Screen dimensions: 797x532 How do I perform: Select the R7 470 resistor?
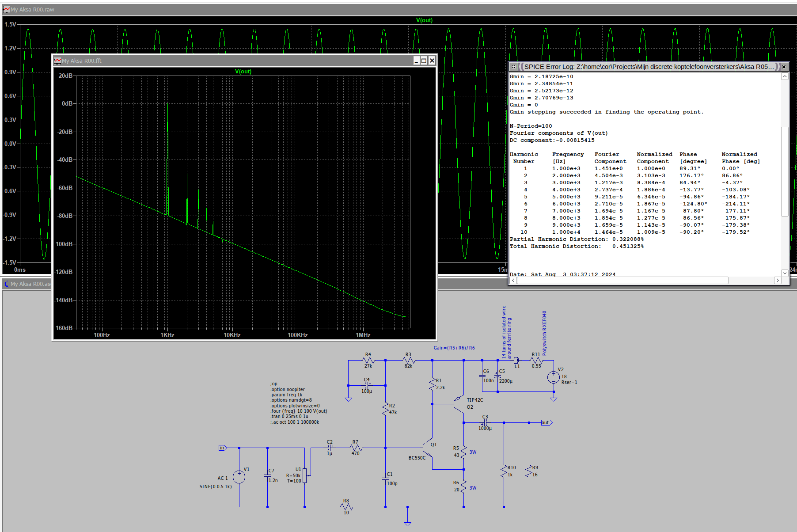356,448
